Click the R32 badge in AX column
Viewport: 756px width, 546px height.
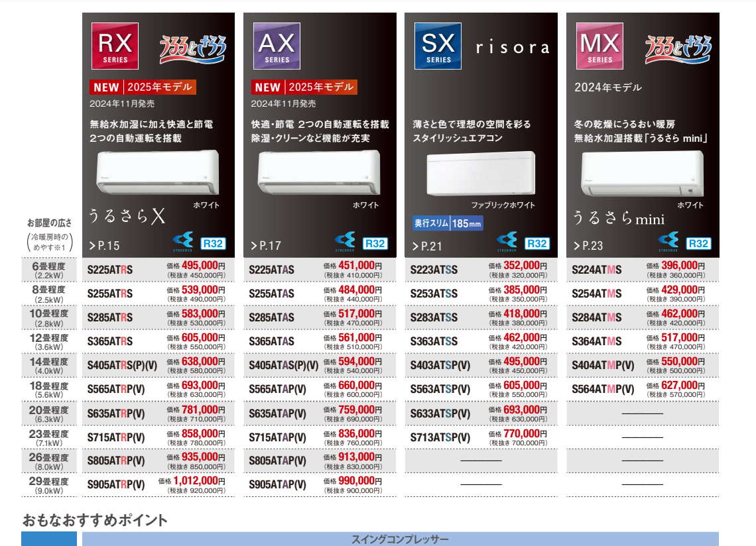pos(375,243)
